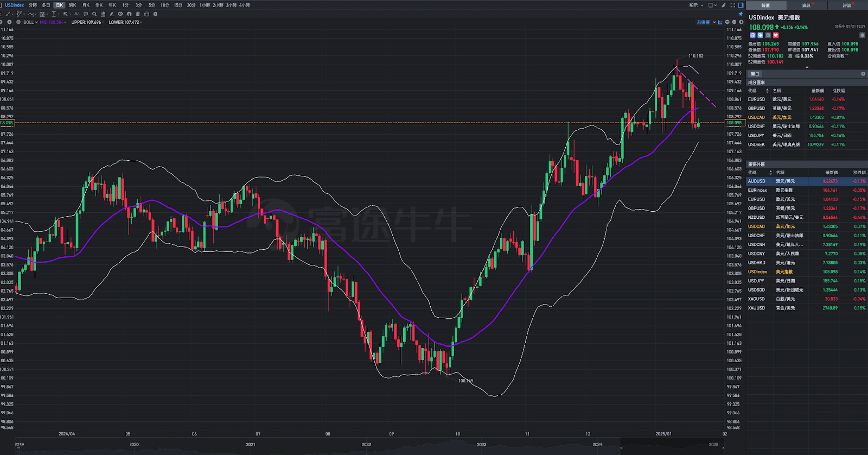Sort 重要外匯 list by 漲跌幅 column
Image resolution: width=868 pixels, height=455 pixels.
pos(859,173)
